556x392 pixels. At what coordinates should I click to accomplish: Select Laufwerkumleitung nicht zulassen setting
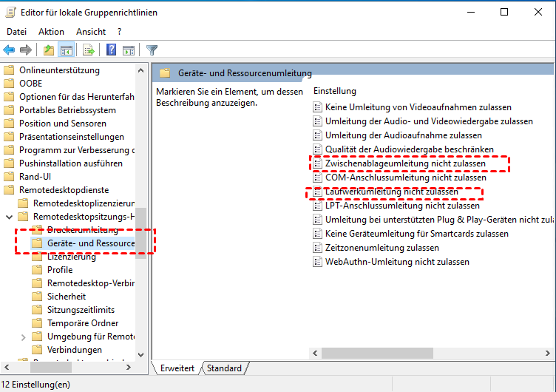click(391, 192)
